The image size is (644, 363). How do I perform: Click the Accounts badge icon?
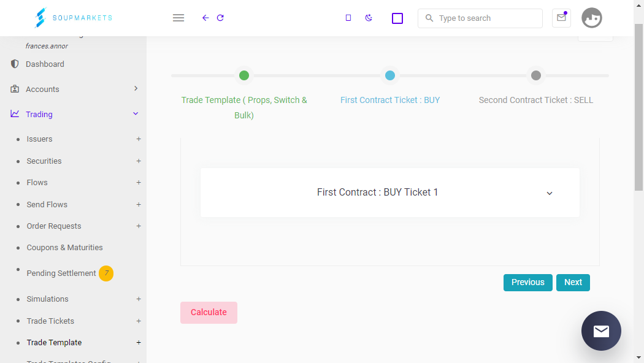[x=15, y=89]
